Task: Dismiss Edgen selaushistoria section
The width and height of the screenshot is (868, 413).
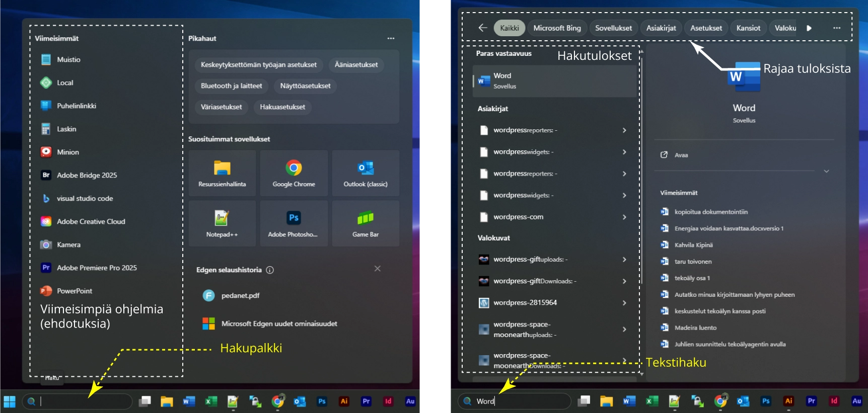Action: [x=377, y=269]
